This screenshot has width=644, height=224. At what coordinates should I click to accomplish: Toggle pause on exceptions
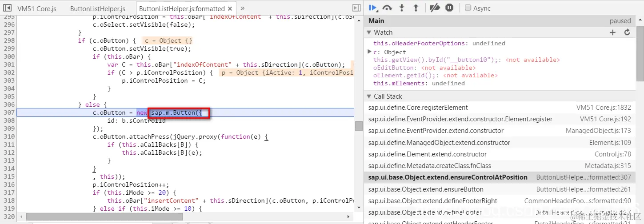pyautogui.click(x=449, y=8)
